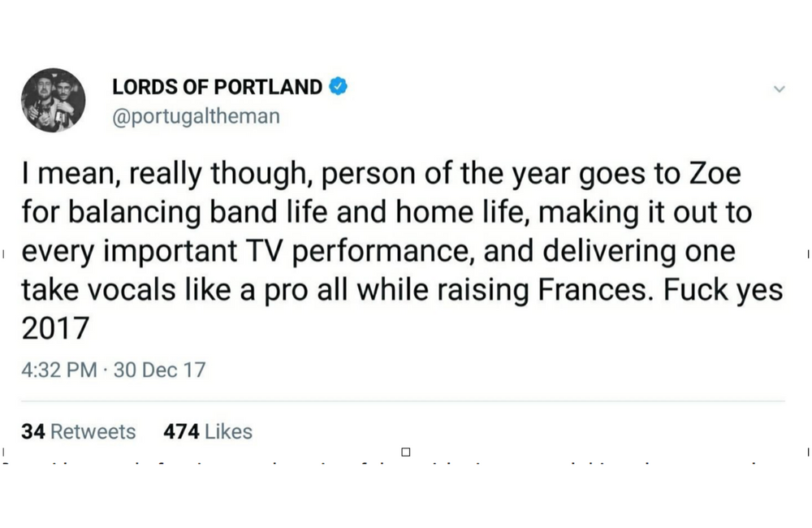Click the blue verified badge icon

[338, 87]
